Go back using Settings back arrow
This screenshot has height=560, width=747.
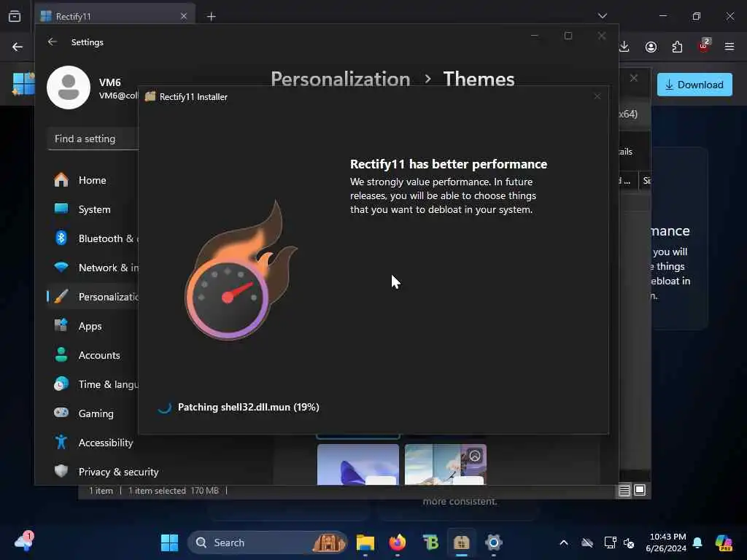[53, 42]
